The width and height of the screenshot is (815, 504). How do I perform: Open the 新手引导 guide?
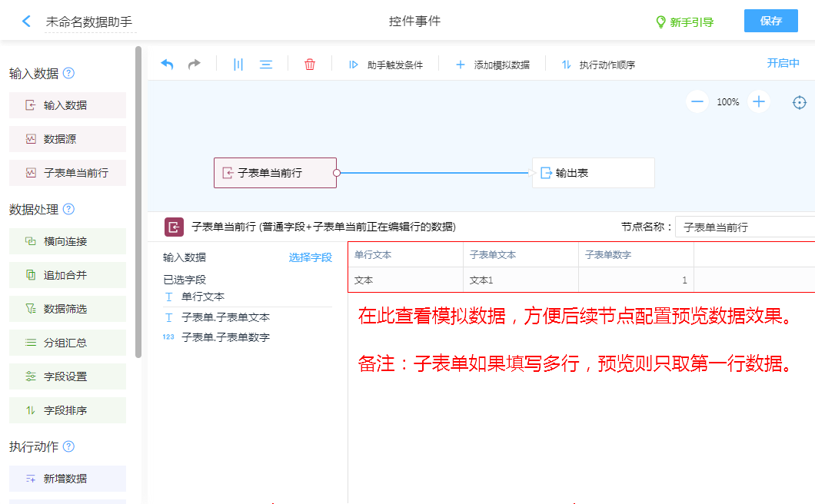pyautogui.click(x=684, y=22)
